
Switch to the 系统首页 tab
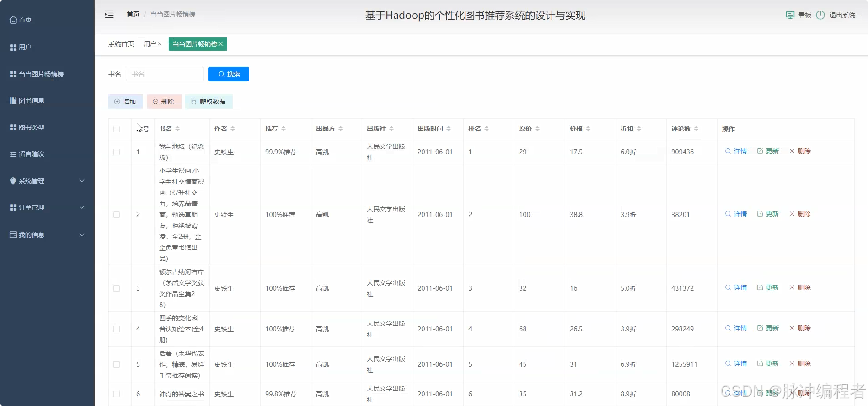121,44
